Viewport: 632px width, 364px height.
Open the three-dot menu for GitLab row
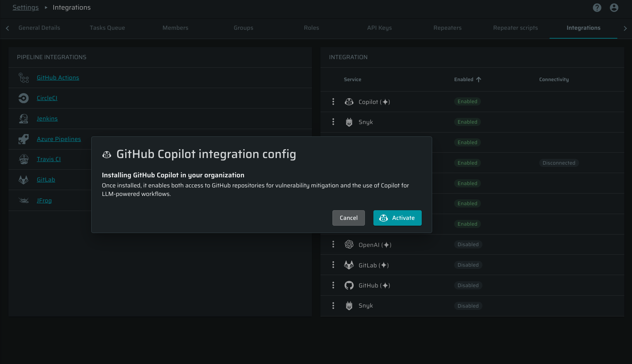[x=333, y=265]
